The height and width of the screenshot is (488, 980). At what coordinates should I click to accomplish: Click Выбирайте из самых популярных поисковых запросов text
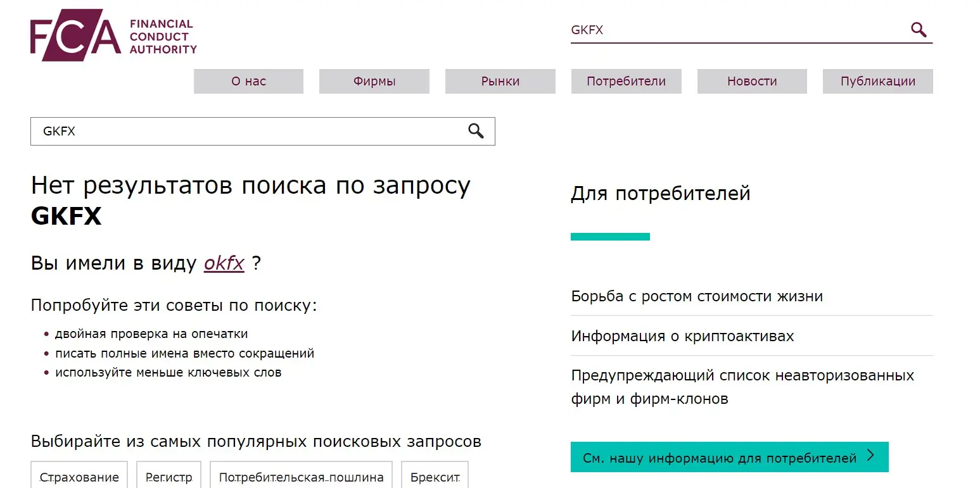256,441
